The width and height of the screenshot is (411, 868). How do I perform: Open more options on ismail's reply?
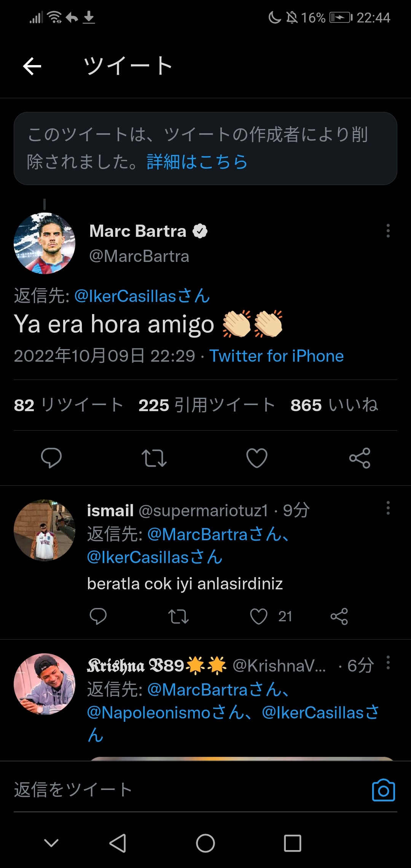[388, 508]
